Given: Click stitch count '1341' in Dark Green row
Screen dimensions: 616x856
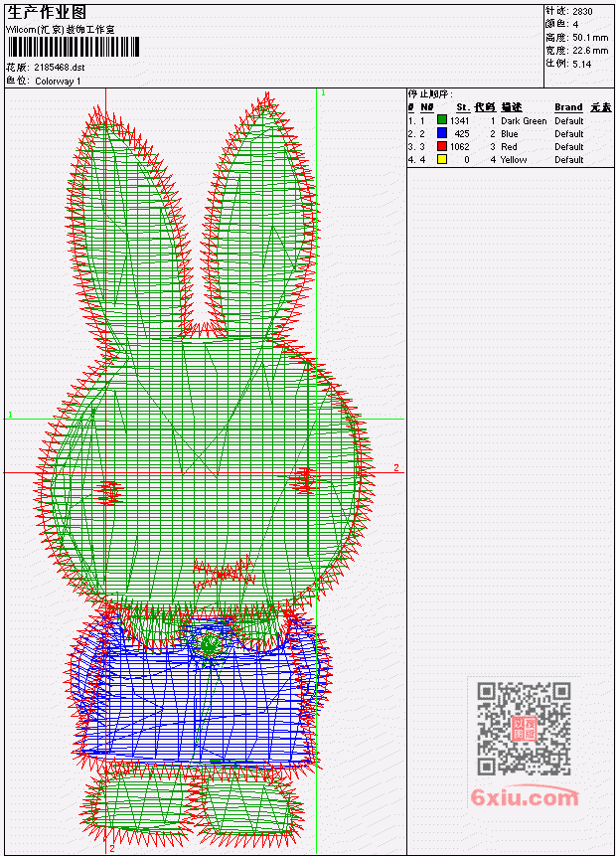Looking at the screenshot, I should pyautogui.click(x=459, y=120).
